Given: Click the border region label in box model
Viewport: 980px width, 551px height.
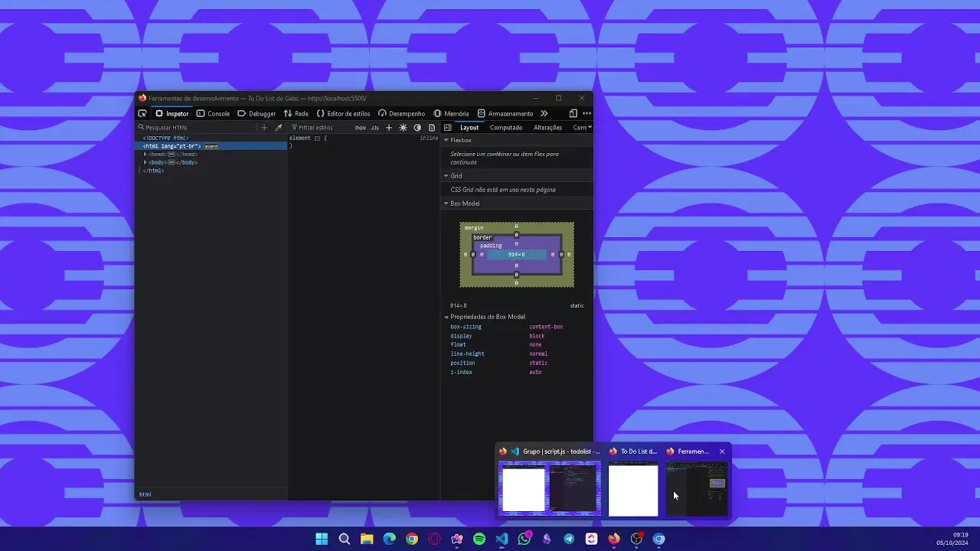Looking at the screenshot, I should (482, 237).
